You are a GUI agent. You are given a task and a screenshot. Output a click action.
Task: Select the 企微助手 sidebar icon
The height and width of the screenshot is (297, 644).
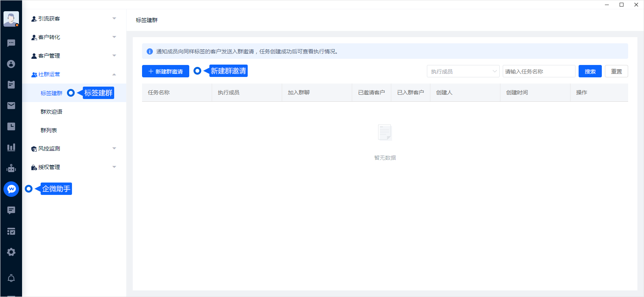(11, 189)
